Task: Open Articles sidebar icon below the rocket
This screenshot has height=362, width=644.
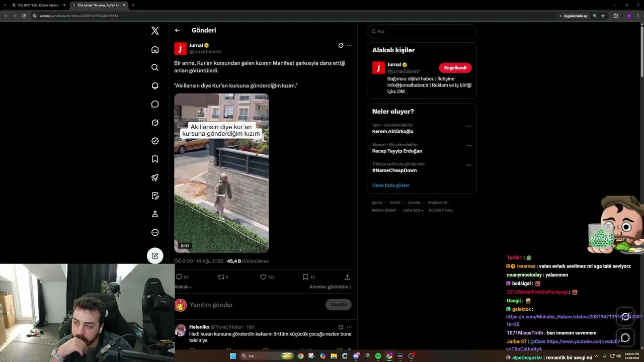Action: pos(155,196)
